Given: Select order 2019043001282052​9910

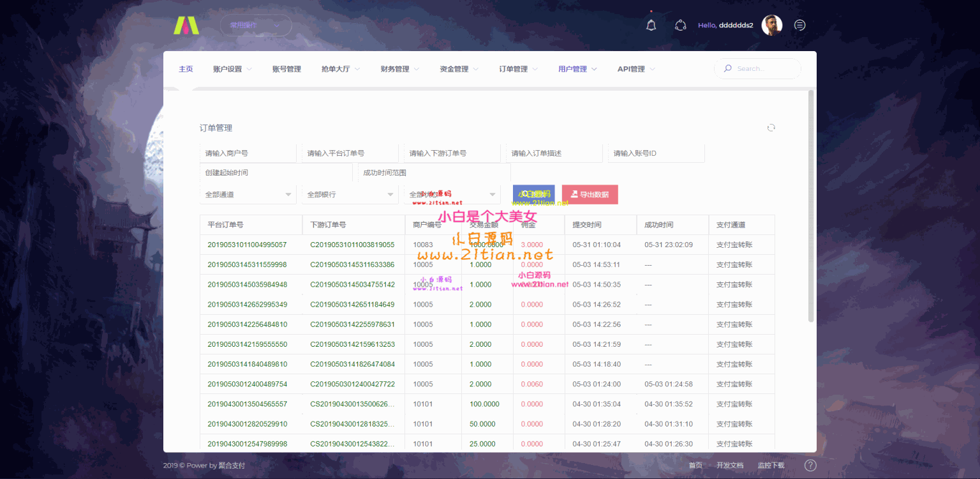Looking at the screenshot, I should [247, 424].
